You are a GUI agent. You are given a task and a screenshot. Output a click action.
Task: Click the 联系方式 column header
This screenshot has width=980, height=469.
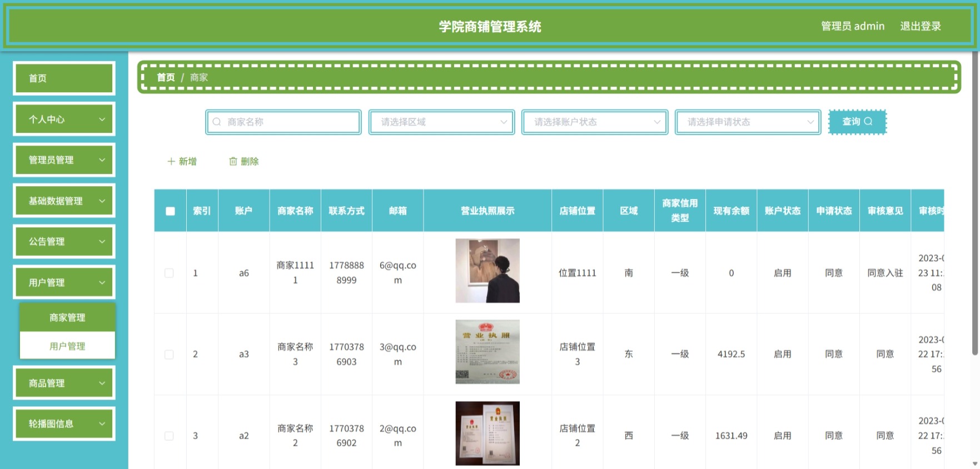pos(346,211)
